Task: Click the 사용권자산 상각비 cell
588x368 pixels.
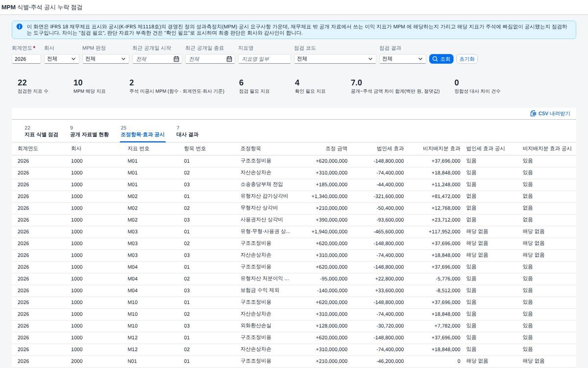Action: pyautogui.click(x=262, y=220)
